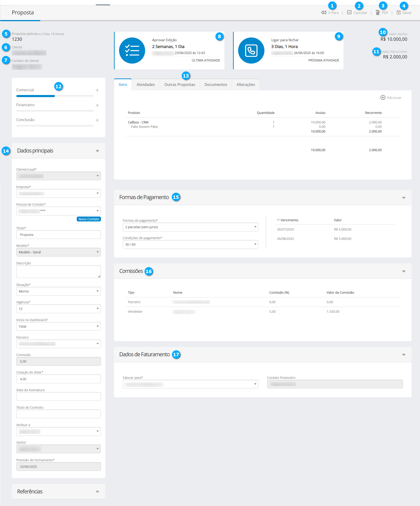420x506 pixels.
Task: Export proposal using the PDF icon
Action: 377,13
